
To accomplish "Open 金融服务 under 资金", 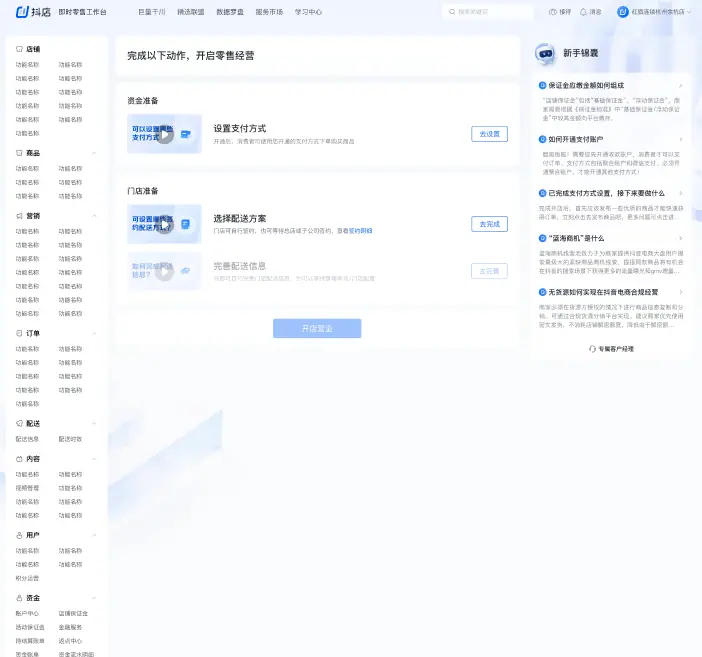I will tap(70, 627).
